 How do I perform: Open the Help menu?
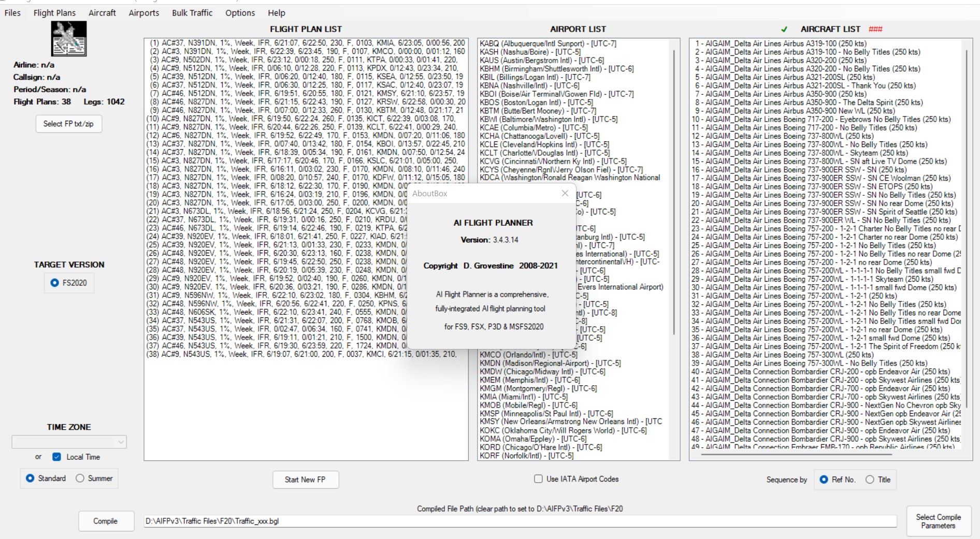point(277,13)
